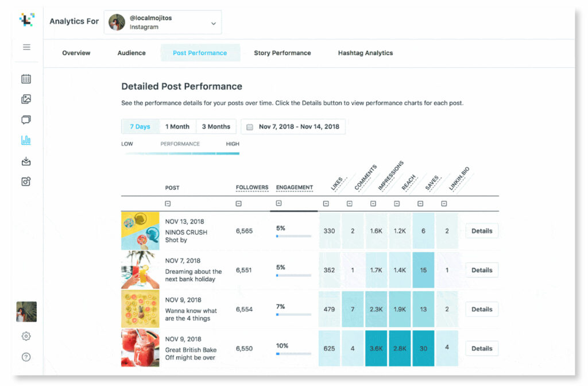
Task: Open the settings gear icon
Action: tap(26, 336)
